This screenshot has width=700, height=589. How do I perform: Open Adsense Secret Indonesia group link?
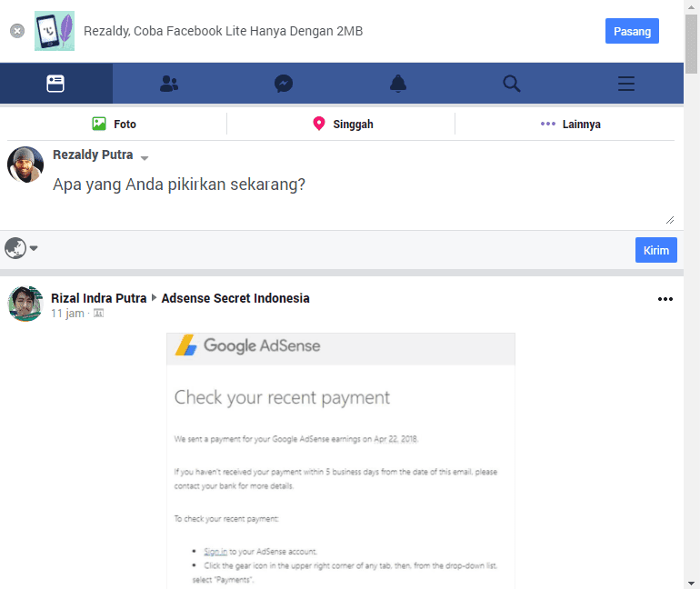click(235, 298)
